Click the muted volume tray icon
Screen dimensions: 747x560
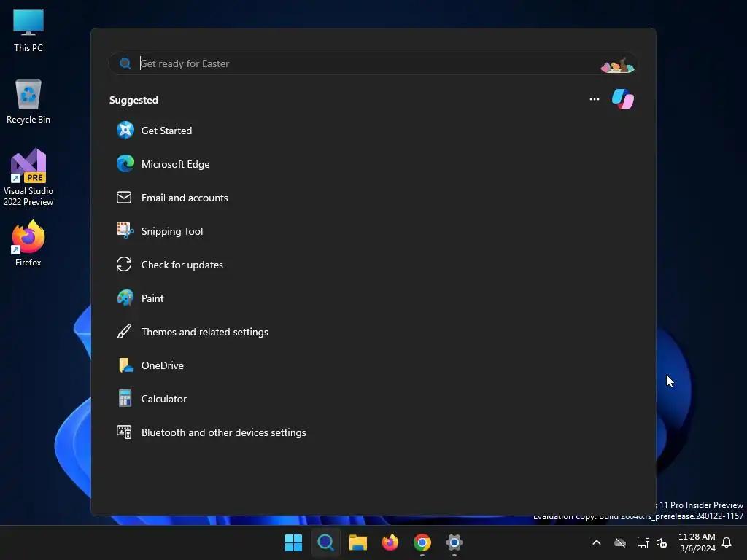[x=662, y=542]
